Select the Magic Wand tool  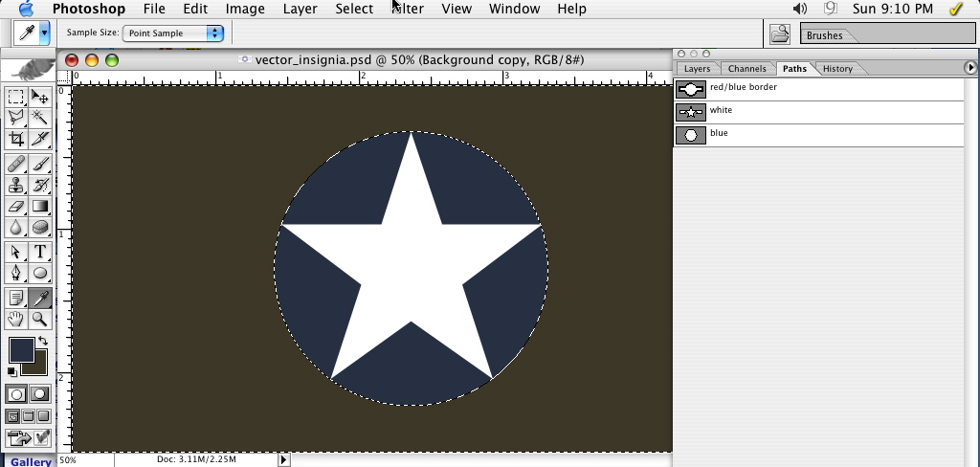40,118
